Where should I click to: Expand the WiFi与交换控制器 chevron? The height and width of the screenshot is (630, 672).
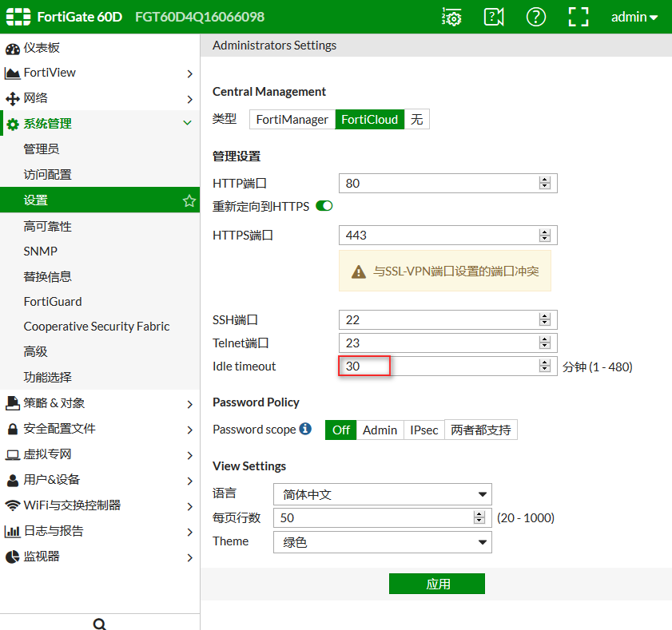[x=190, y=507]
